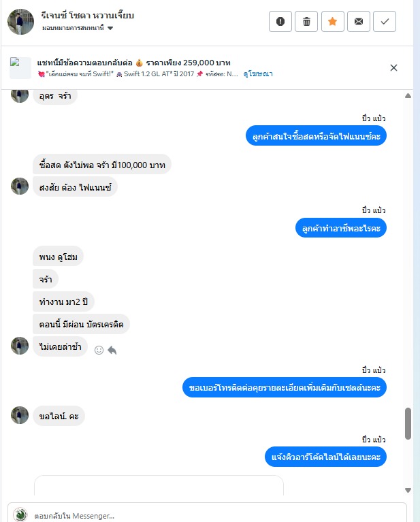Toggle the orange follow-up star
The image size is (420, 522).
[332, 22]
